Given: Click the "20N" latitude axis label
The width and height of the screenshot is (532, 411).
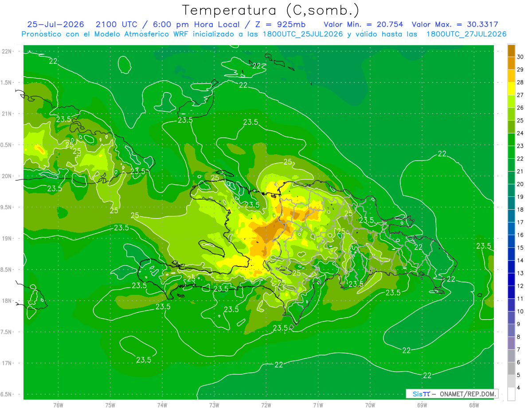Looking at the screenshot, I should (7, 176).
